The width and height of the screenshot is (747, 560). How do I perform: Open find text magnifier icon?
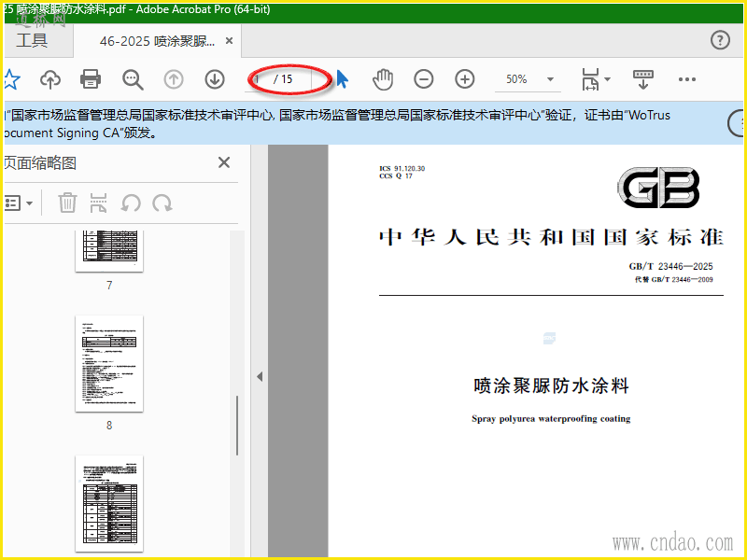133,79
